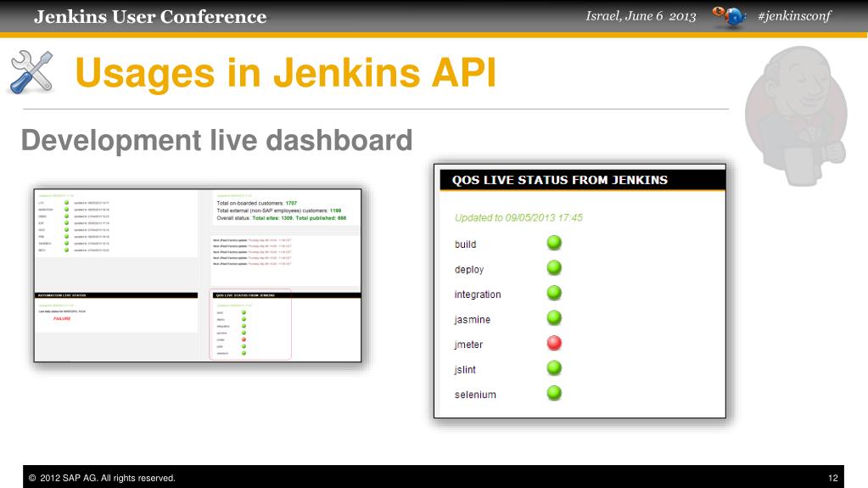
Task: Click the green dot on the thumbnail's SANDBOX row
Action: (x=66, y=244)
